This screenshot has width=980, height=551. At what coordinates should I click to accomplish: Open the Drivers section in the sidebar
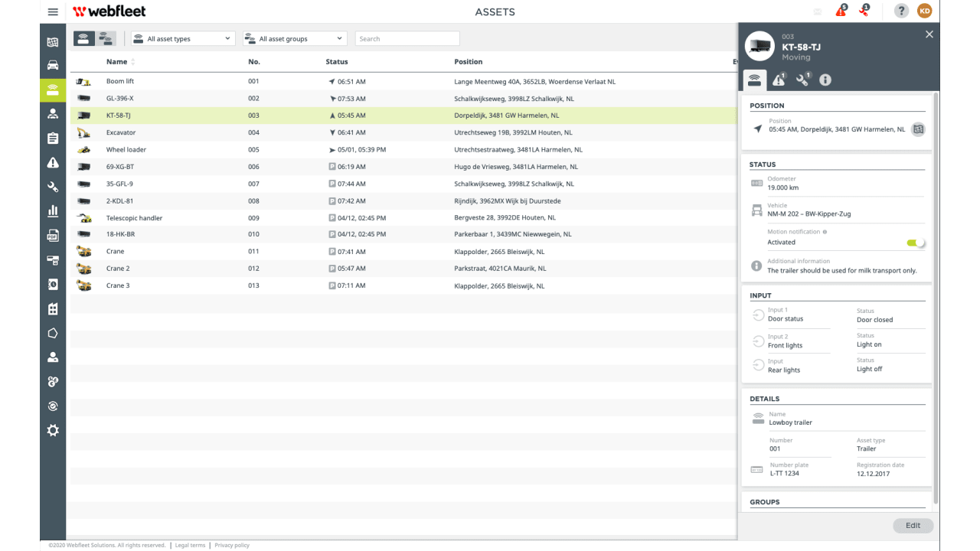[53, 114]
